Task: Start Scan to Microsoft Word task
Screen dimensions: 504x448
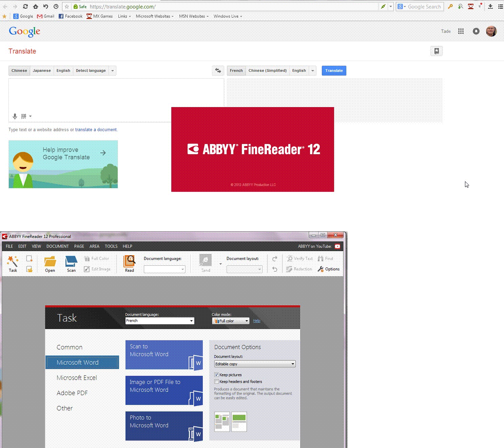Action: 164,355
